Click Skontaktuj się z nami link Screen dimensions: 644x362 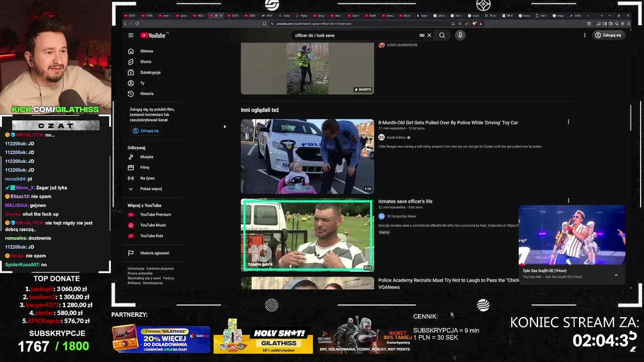coord(144,278)
